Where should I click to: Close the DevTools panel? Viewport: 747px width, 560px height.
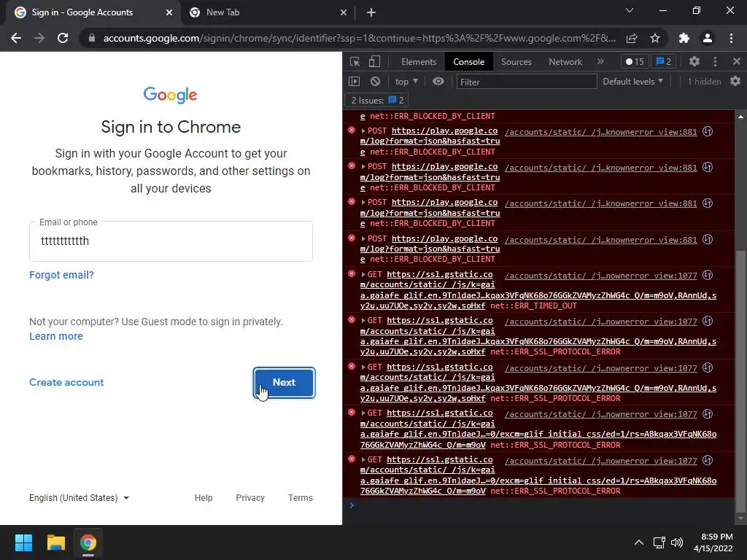pyautogui.click(x=737, y=61)
